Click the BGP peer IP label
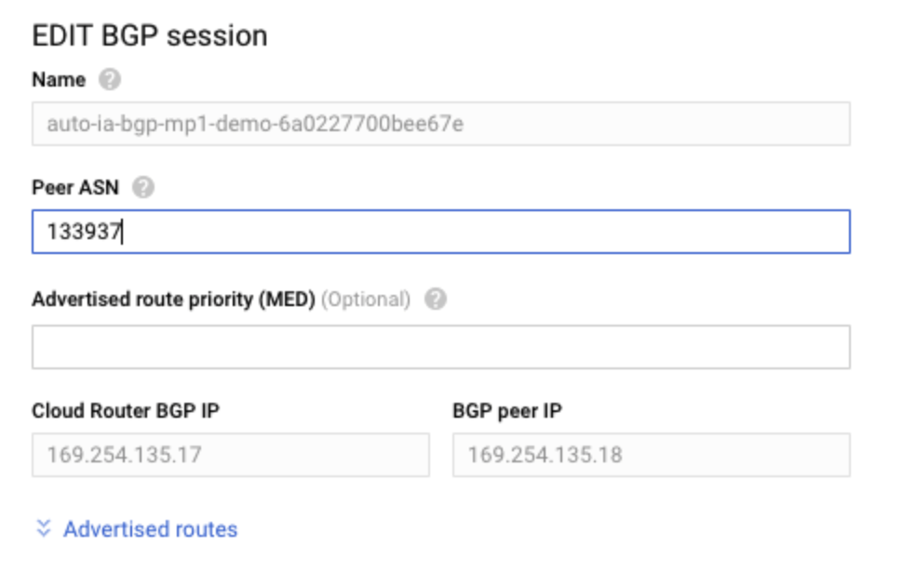Screen dimensions: 903x588 507,410
